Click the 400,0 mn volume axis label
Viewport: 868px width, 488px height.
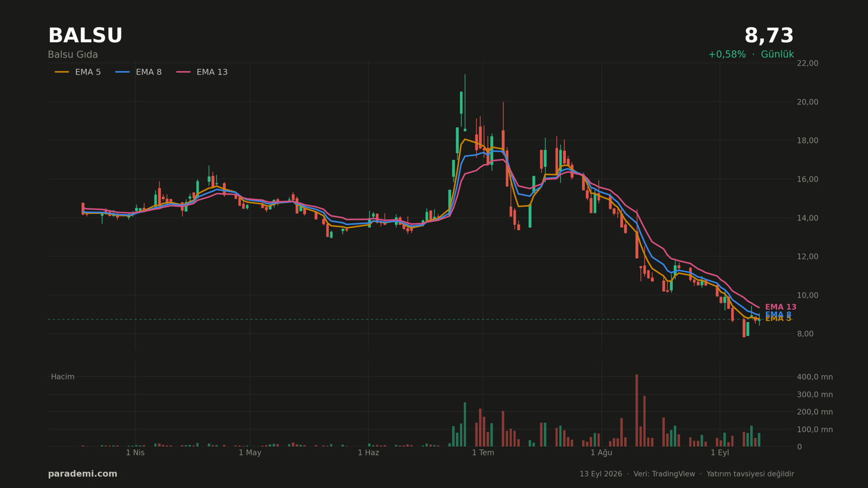(814, 377)
